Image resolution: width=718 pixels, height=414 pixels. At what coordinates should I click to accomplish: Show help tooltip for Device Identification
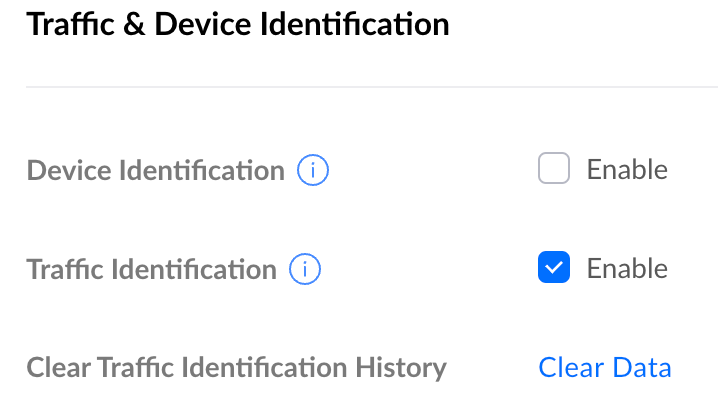pos(313,171)
